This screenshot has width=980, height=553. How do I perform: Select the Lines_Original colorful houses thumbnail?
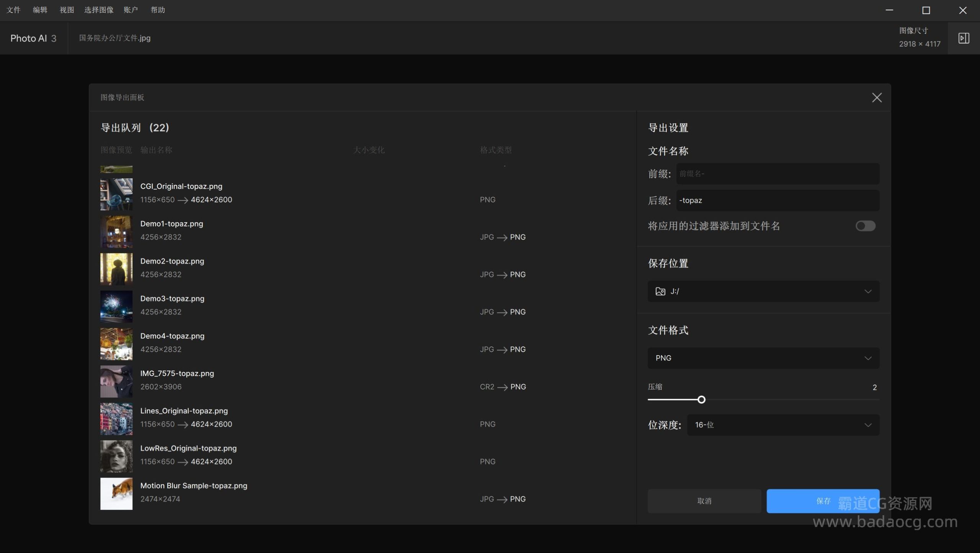click(116, 419)
